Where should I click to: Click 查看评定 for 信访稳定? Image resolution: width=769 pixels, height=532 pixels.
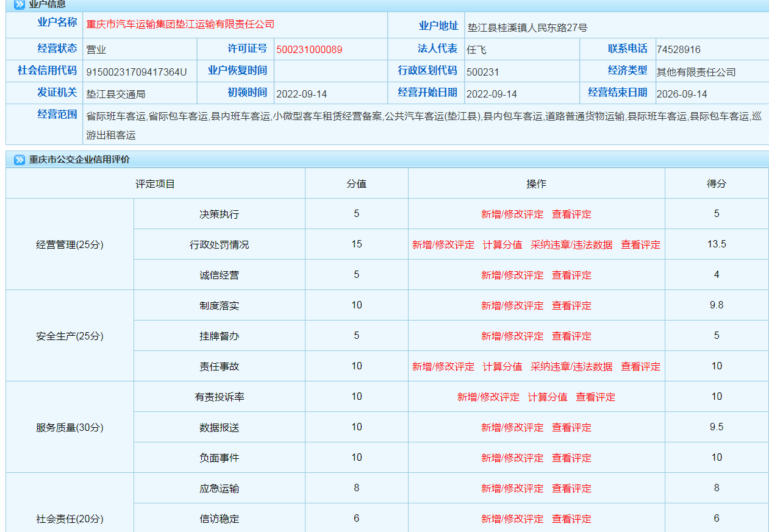[x=571, y=519]
